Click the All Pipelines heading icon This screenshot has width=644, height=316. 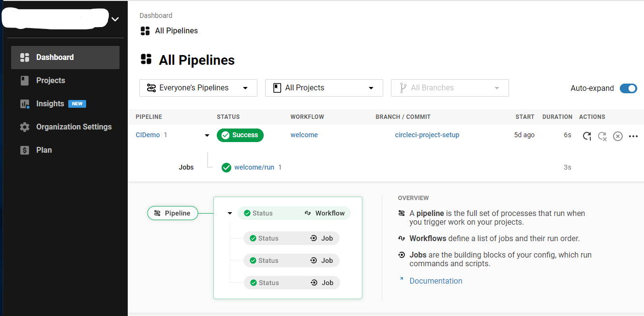click(146, 59)
